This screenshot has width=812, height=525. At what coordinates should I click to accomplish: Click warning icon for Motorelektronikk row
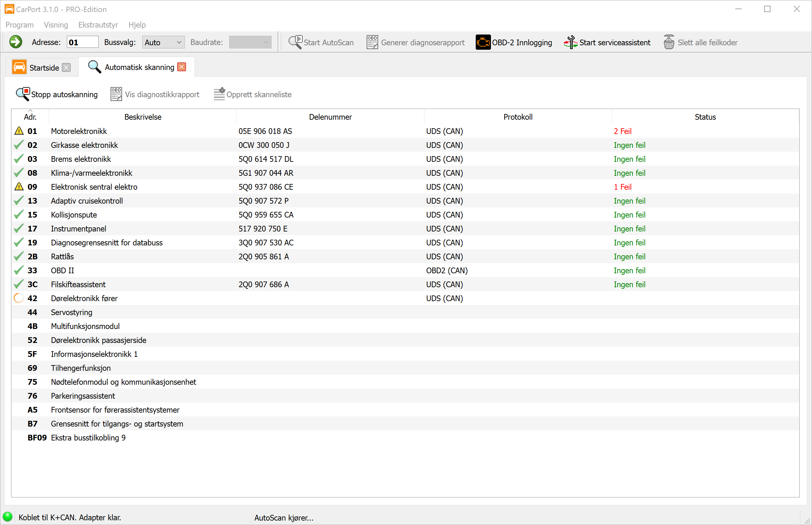coord(19,131)
